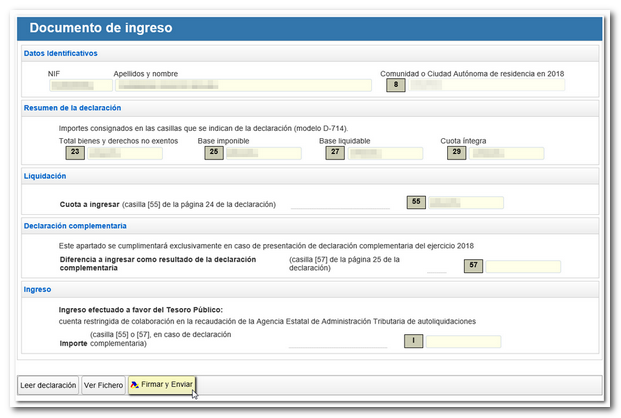Click the box number 8 label

396,85
